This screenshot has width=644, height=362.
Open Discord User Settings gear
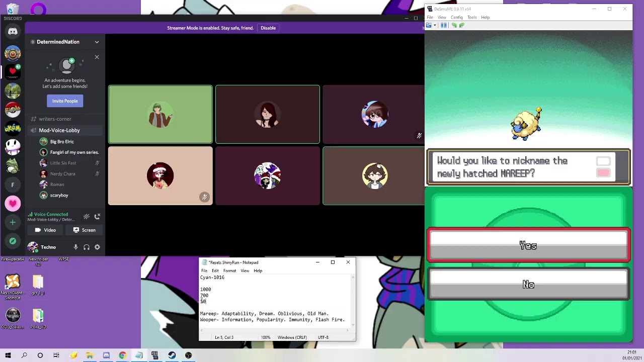coord(97,247)
